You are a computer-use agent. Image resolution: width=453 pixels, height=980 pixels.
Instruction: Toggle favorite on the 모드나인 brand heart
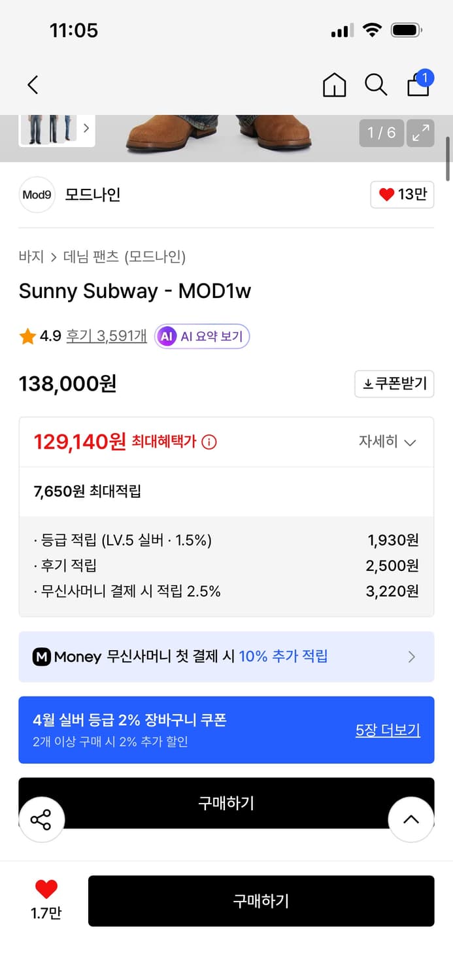pyautogui.click(x=401, y=195)
